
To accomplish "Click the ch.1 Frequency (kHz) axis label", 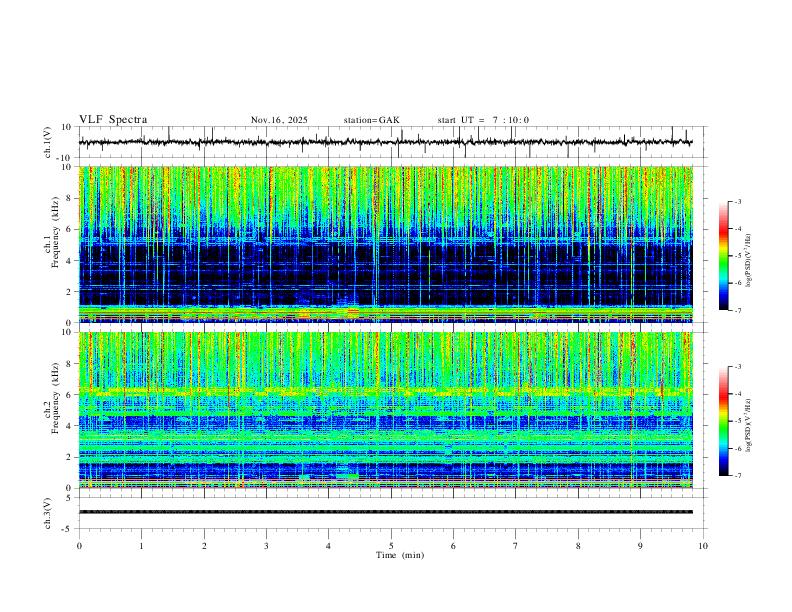I will (x=52, y=232).
